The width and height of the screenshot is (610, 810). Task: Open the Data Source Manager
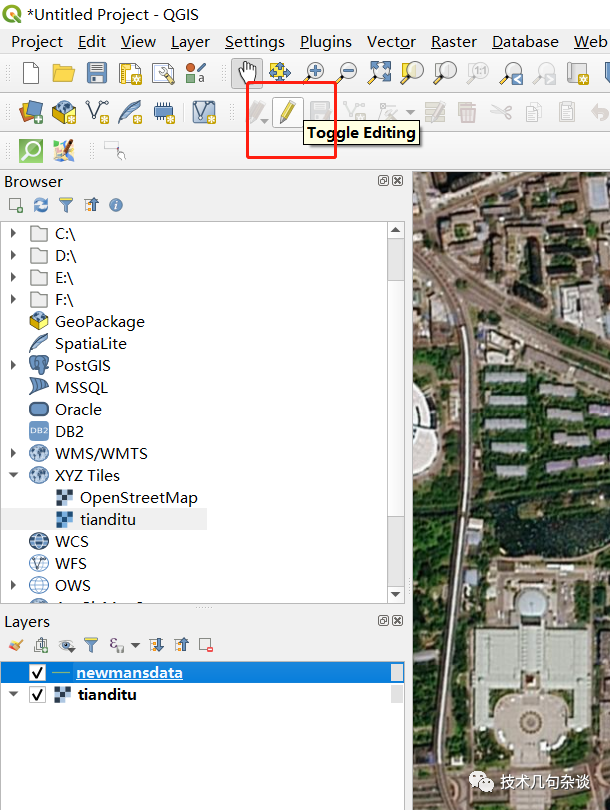[31, 111]
